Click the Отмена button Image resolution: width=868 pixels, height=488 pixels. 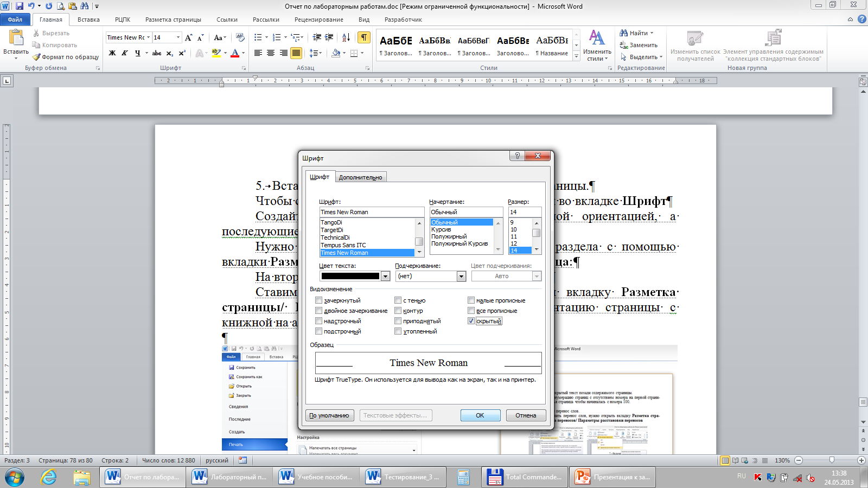click(526, 415)
